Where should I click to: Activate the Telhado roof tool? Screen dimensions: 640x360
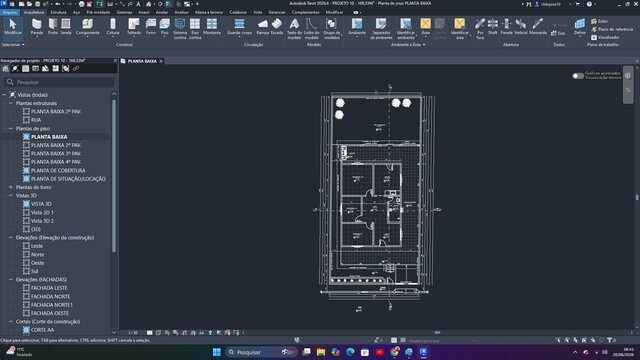pyautogui.click(x=133, y=27)
